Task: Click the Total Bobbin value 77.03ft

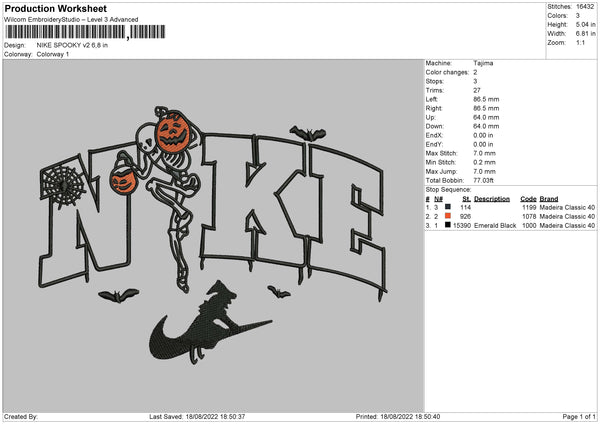Action: [x=483, y=180]
